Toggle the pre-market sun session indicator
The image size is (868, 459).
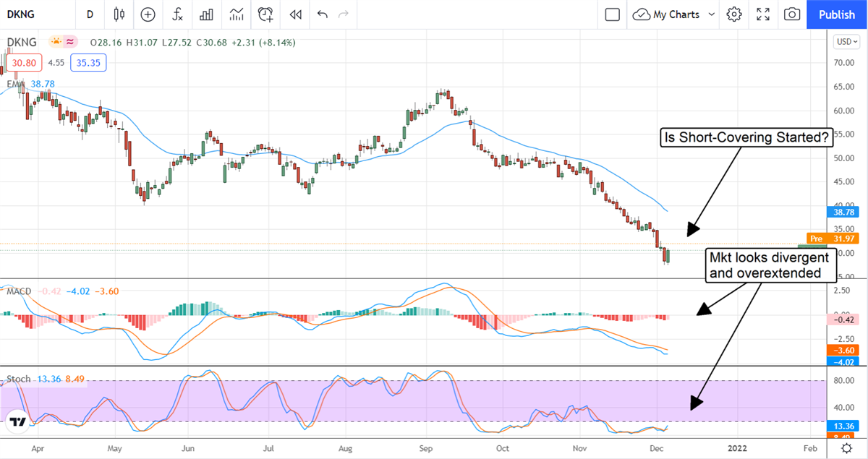pos(55,43)
